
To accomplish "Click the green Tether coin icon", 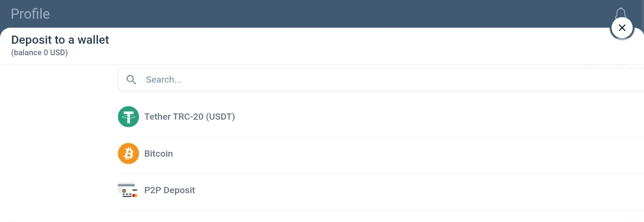I will coord(128,117).
